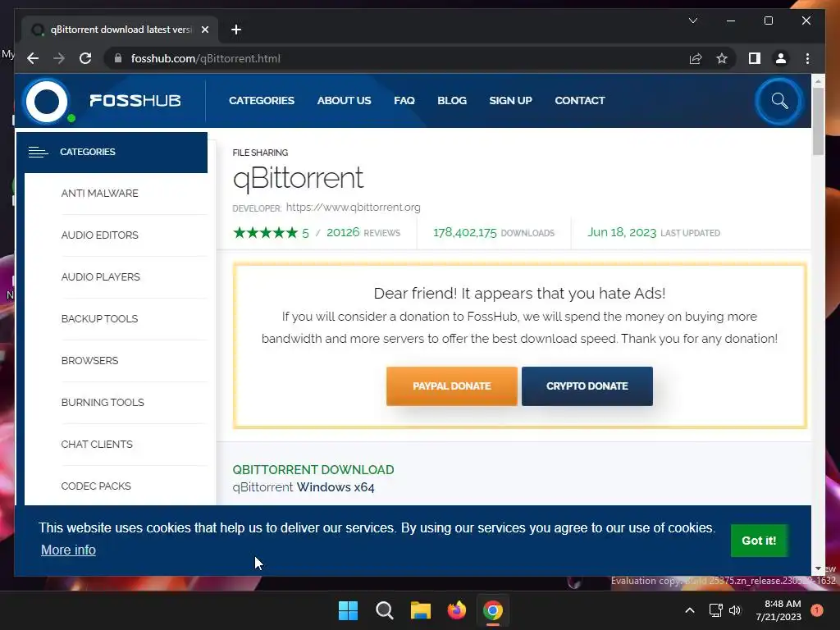Open the clock showing 8:48 AM

(778, 610)
